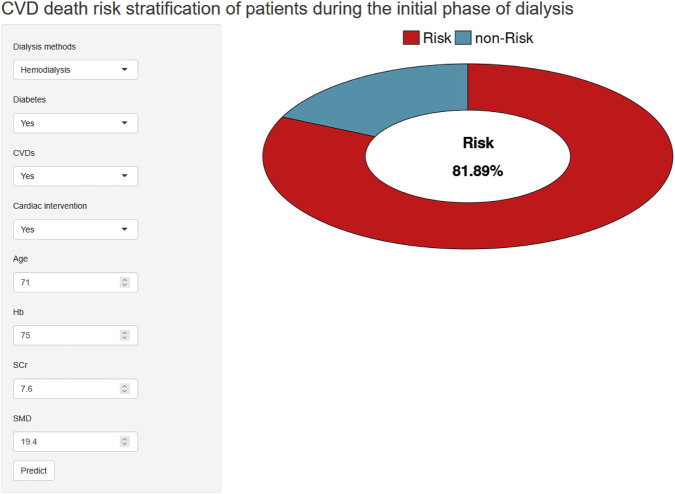Open the Dialysis methods dropdown
The image size is (675, 494).
75,70
